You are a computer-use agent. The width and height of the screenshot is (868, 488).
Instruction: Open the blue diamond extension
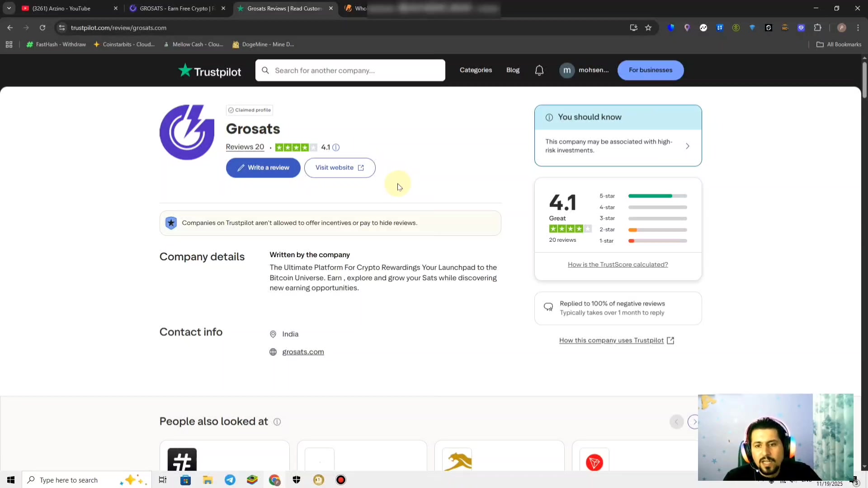(x=752, y=28)
